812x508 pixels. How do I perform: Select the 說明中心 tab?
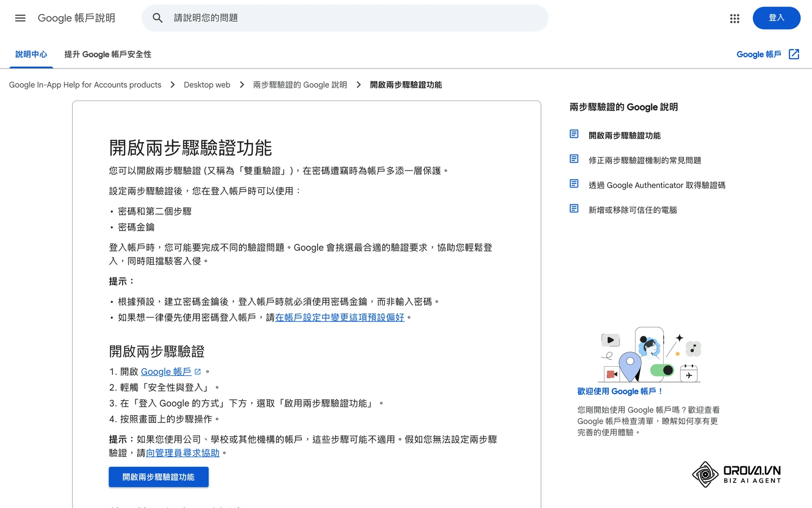pos(31,54)
